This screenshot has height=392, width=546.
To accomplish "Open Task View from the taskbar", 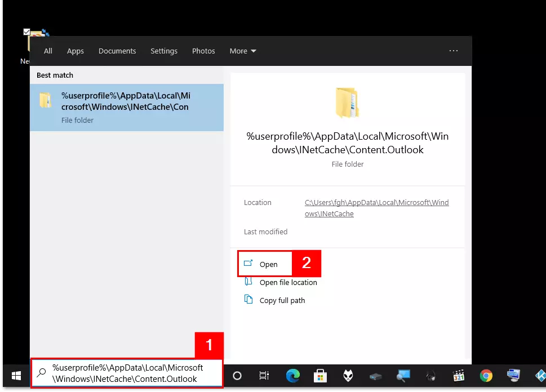I will point(264,375).
